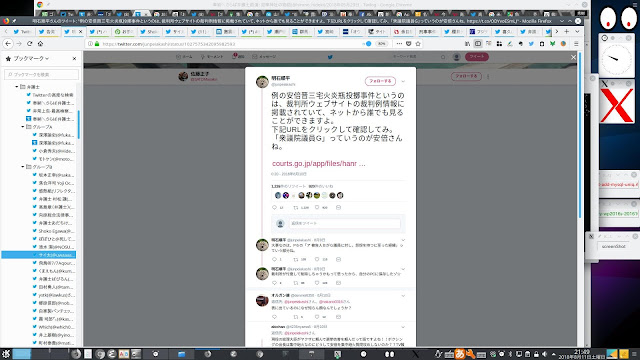Open a new tab with plus button
This screenshot has height=360, width=640.
(x=567, y=31)
